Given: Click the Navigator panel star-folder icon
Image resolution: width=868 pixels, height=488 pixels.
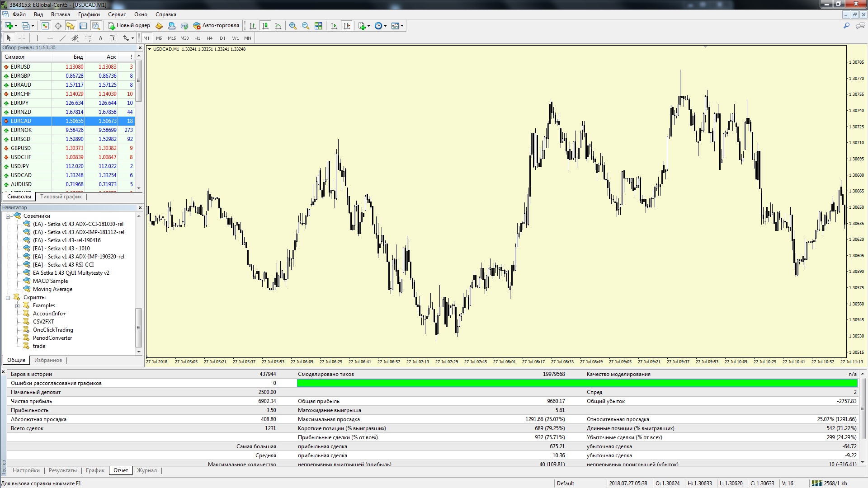Looking at the screenshot, I should pos(71,26).
